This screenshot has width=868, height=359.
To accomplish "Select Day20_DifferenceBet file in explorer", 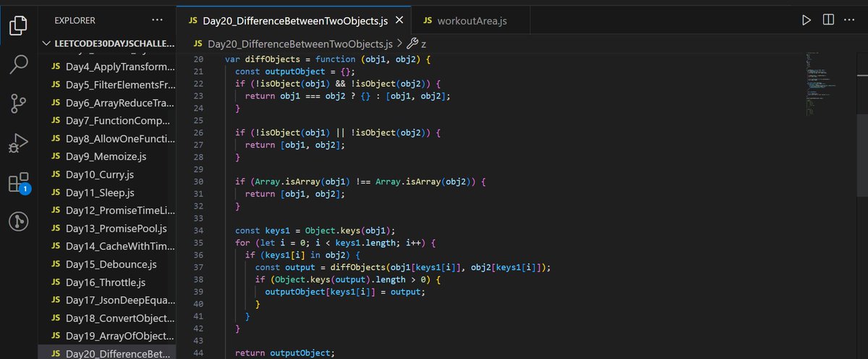I will tap(109, 353).
